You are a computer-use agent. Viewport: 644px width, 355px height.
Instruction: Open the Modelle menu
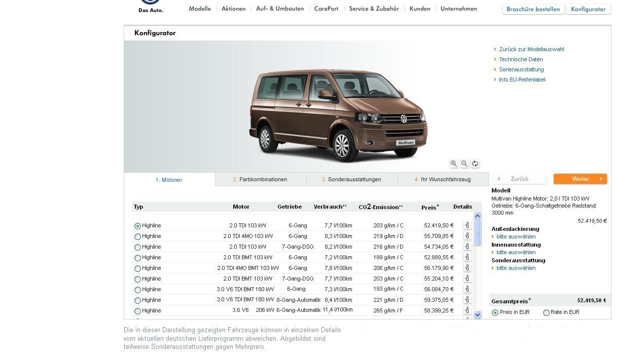pyautogui.click(x=200, y=9)
